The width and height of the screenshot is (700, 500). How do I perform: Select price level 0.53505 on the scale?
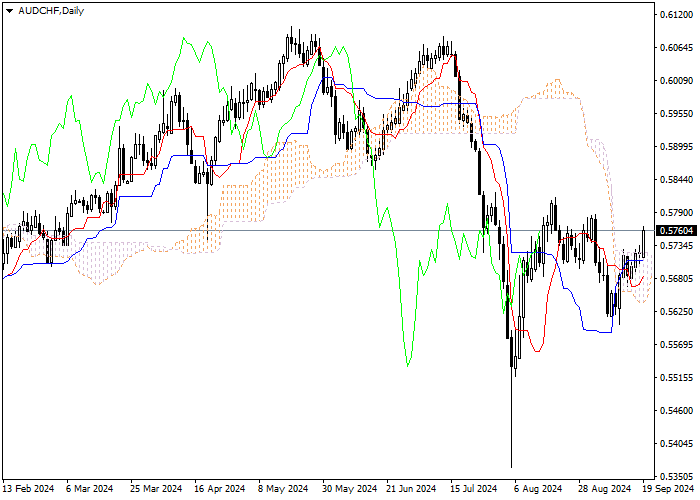pos(677,477)
